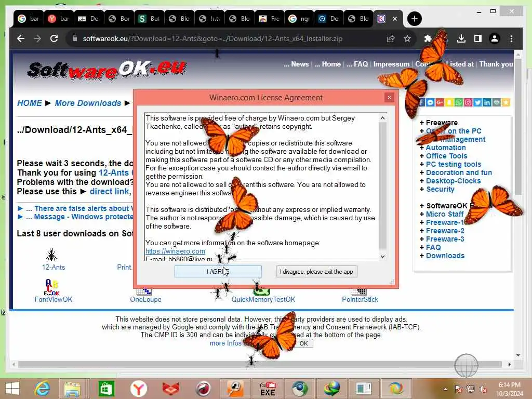Viewport: 532px width, 399px height.
Task: Click 'I disagree, please exit the app'
Action: point(316,271)
